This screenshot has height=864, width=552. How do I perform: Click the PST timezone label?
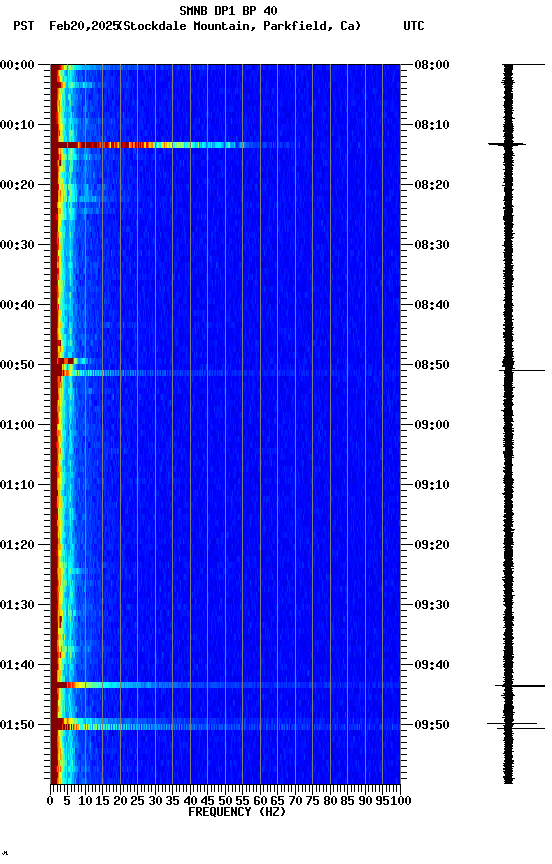[x=23, y=26]
